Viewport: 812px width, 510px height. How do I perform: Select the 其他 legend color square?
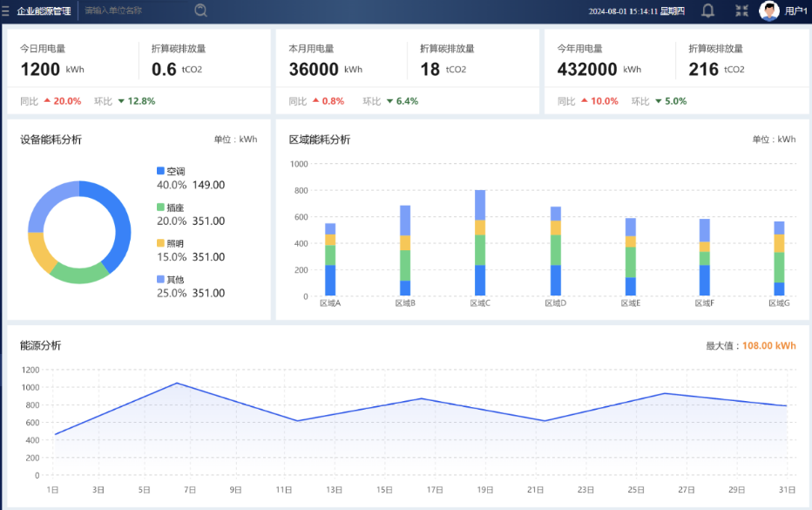tap(160, 279)
